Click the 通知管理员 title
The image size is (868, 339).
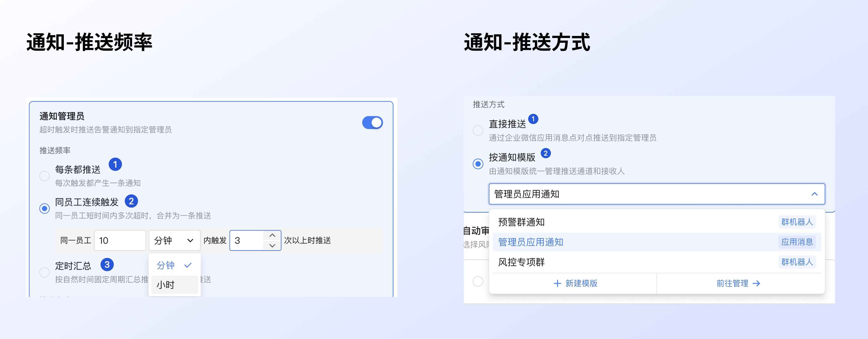[62, 116]
